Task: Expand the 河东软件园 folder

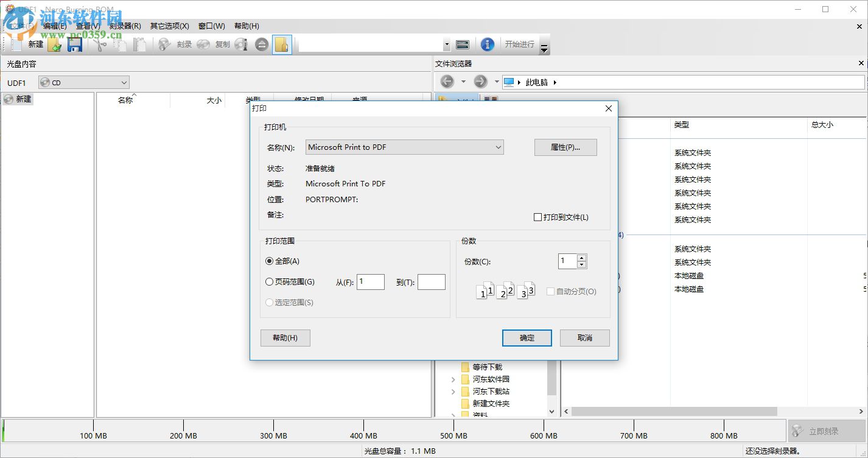Action: pyautogui.click(x=452, y=379)
